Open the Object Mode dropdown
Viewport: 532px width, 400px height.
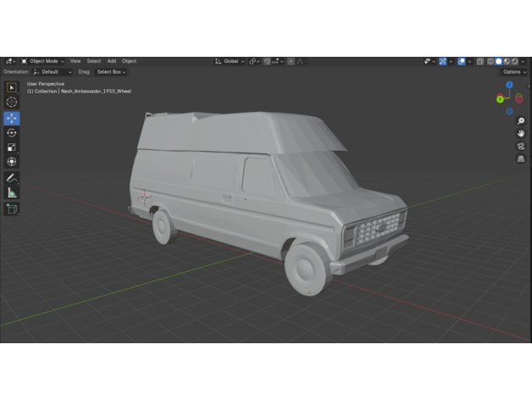point(44,61)
